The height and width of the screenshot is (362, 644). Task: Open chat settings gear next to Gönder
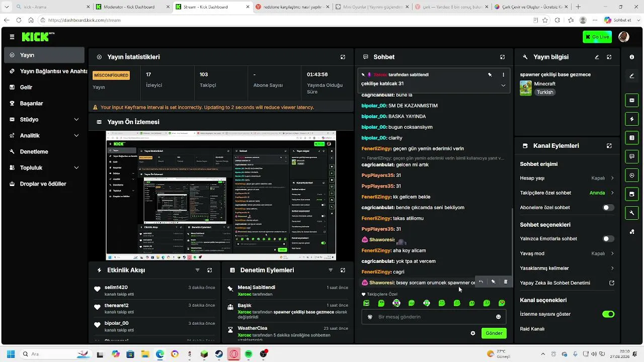pos(473,333)
